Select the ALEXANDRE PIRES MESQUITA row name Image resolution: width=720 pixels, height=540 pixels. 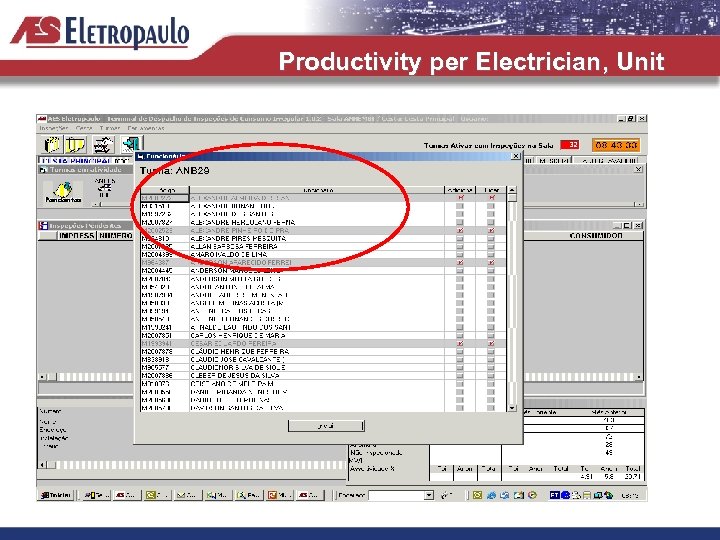coord(238,238)
